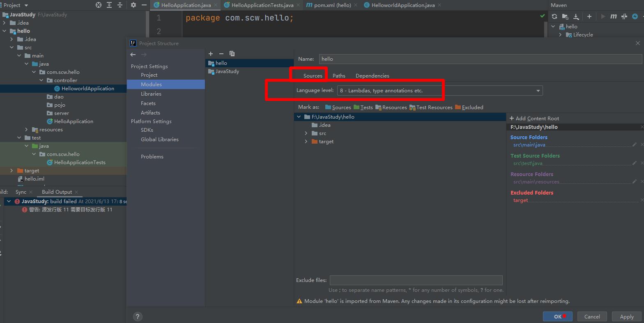Collapse F:\JavaStudy\hello content root
The width and height of the screenshot is (644, 323).
[299, 117]
